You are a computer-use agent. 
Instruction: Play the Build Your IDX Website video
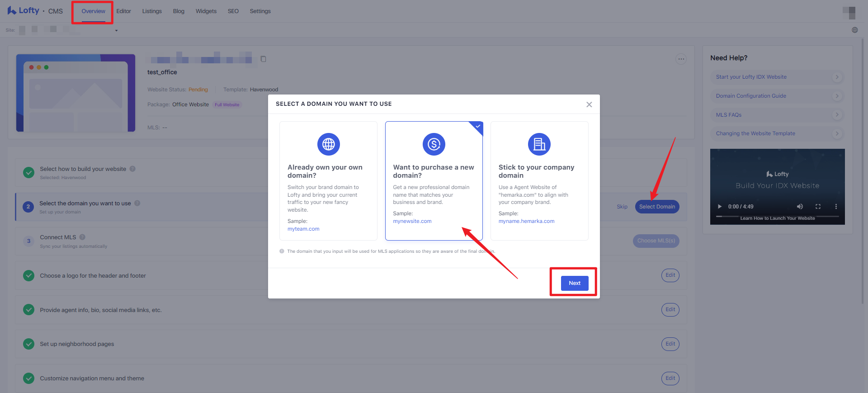point(720,207)
